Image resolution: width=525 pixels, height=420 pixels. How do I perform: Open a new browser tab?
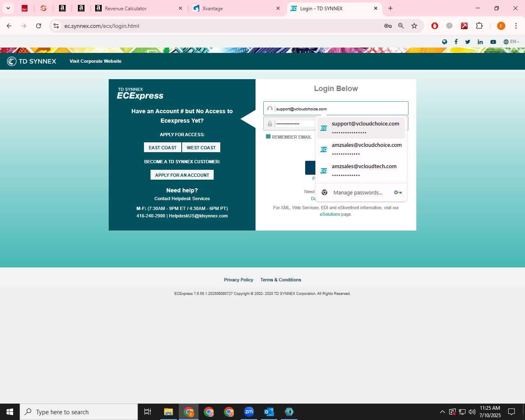pos(390,8)
